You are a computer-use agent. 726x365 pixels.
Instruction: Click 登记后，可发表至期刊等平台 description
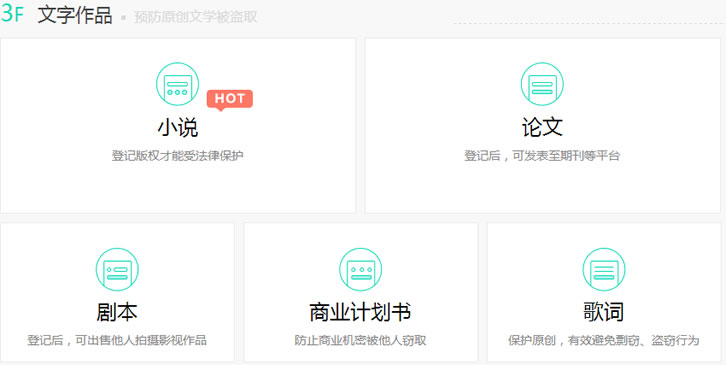click(542, 156)
